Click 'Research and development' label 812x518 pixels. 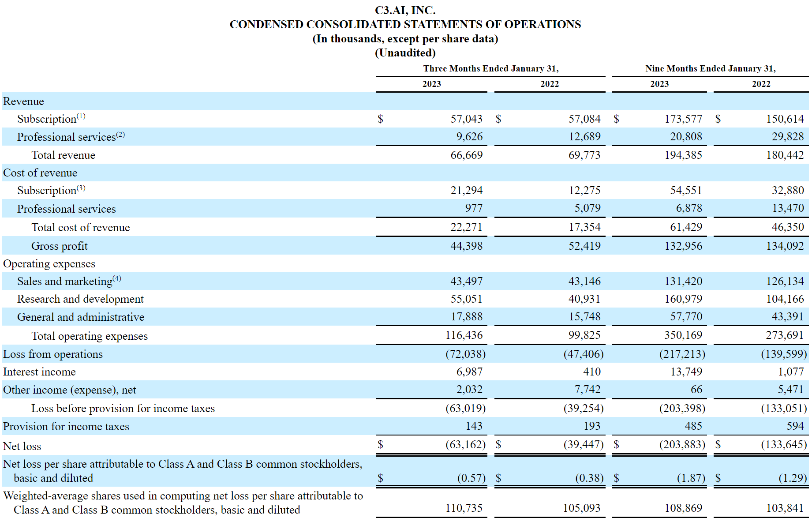pos(80,299)
